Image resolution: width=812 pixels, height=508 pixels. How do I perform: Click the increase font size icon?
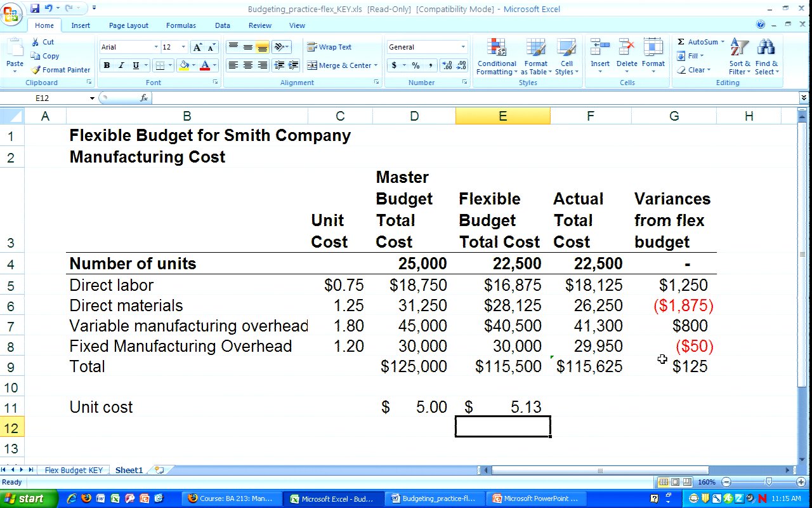click(x=198, y=48)
